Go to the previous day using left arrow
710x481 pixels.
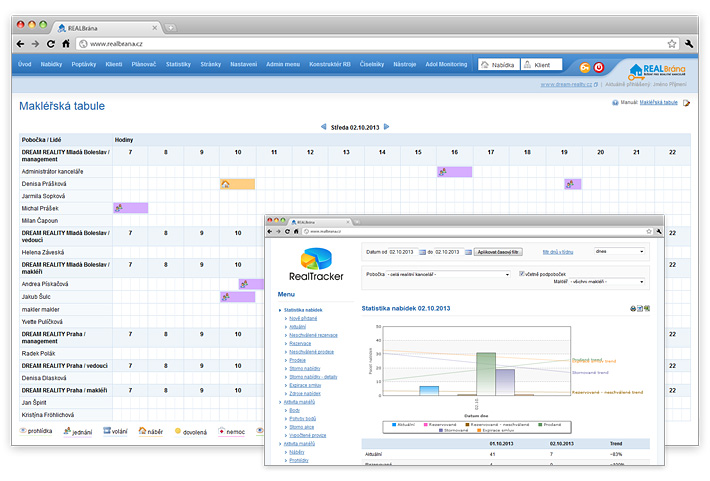[x=323, y=127]
